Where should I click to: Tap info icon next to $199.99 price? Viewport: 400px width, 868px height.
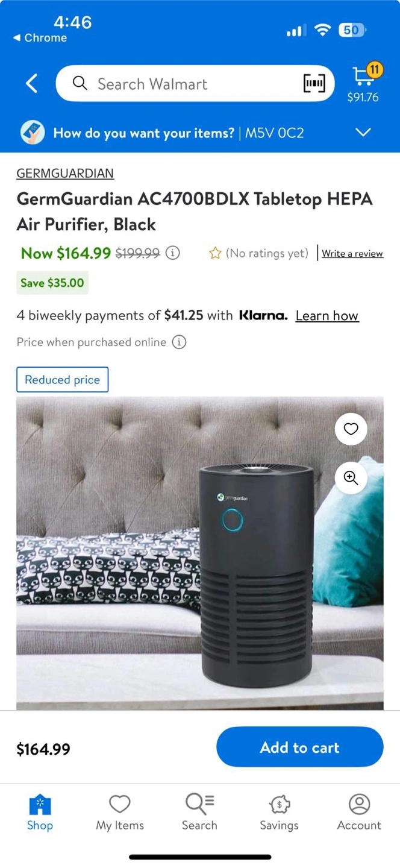click(x=173, y=253)
